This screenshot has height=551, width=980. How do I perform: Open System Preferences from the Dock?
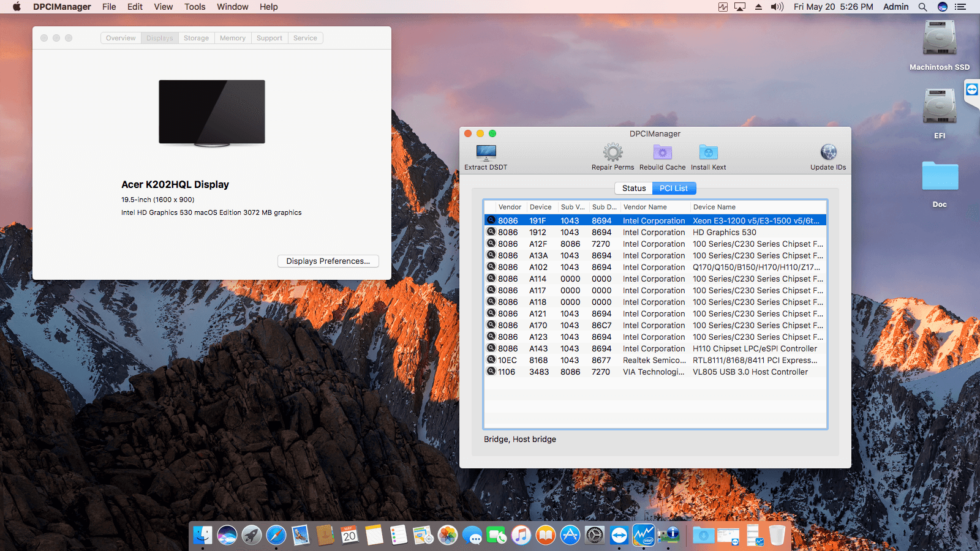coord(594,534)
